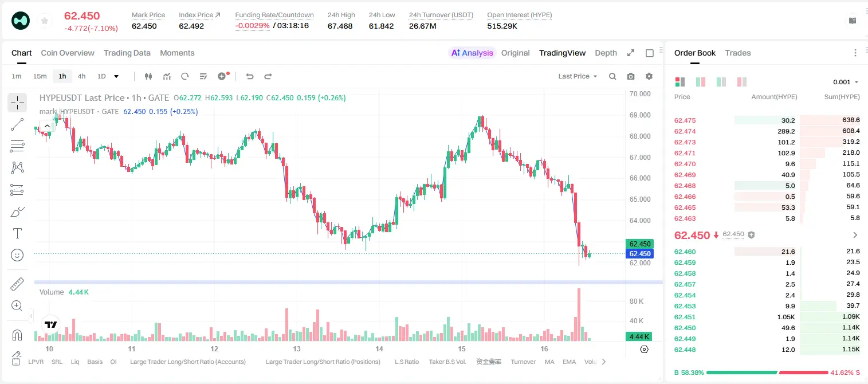Take a chart snapshot with camera icon
The height and width of the screenshot is (384, 868).
[x=631, y=76]
